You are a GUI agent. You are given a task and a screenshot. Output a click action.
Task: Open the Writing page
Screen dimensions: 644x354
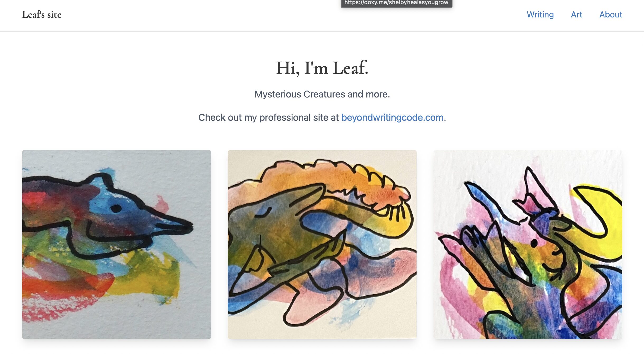pos(540,15)
